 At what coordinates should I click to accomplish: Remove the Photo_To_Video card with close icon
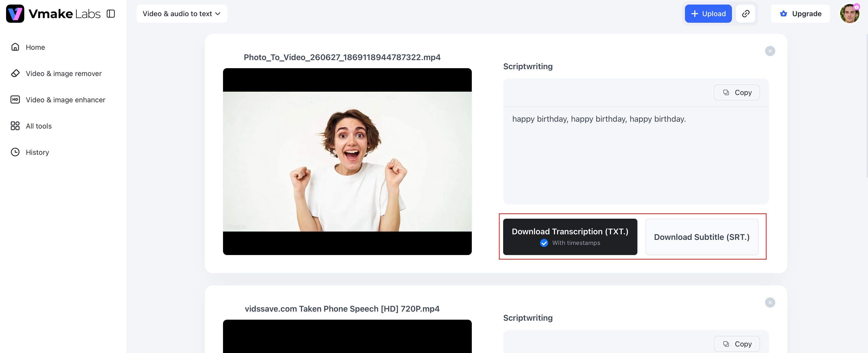(x=770, y=51)
